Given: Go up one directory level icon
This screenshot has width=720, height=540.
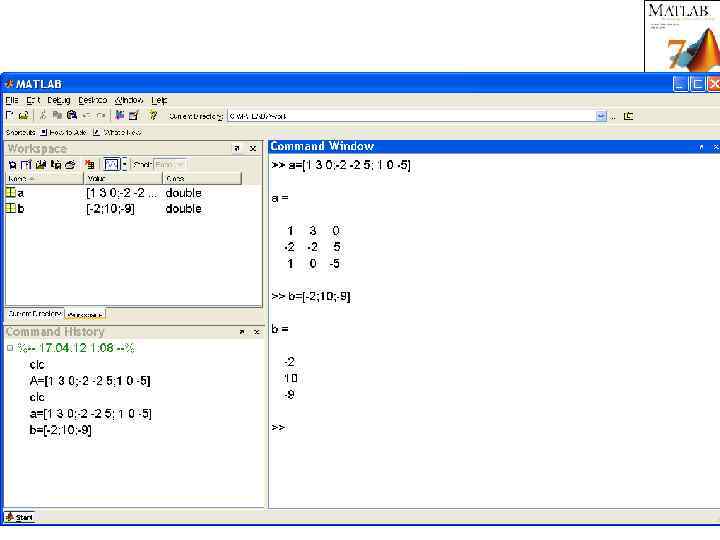Looking at the screenshot, I should [628, 116].
